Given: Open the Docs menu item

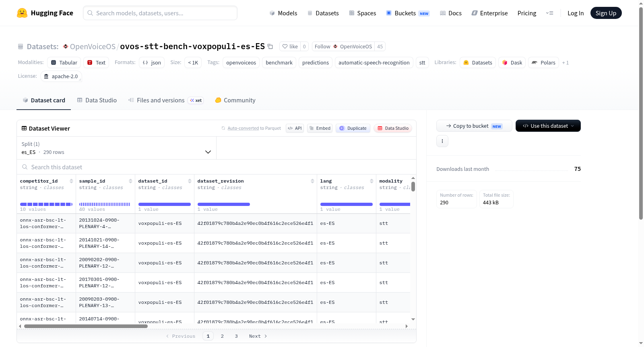Looking at the screenshot, I should 451,13.
